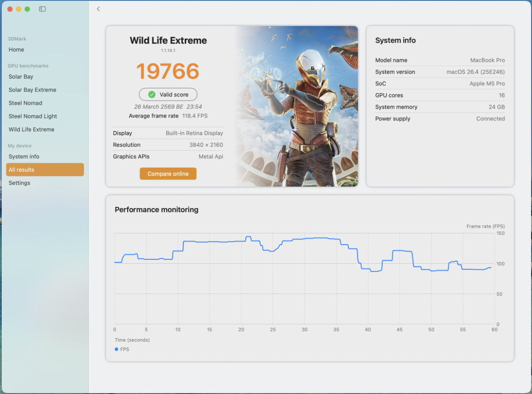Open Wild Life Extreme in sidebar
Image resolution: width=532 pixels, height=394 pixels.
pos(31,129)
